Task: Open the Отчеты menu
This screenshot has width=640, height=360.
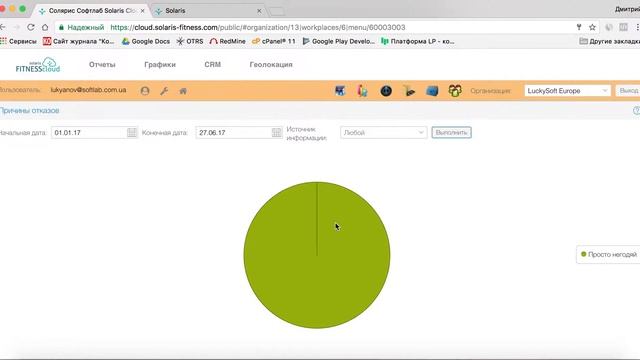Action: 102,64
